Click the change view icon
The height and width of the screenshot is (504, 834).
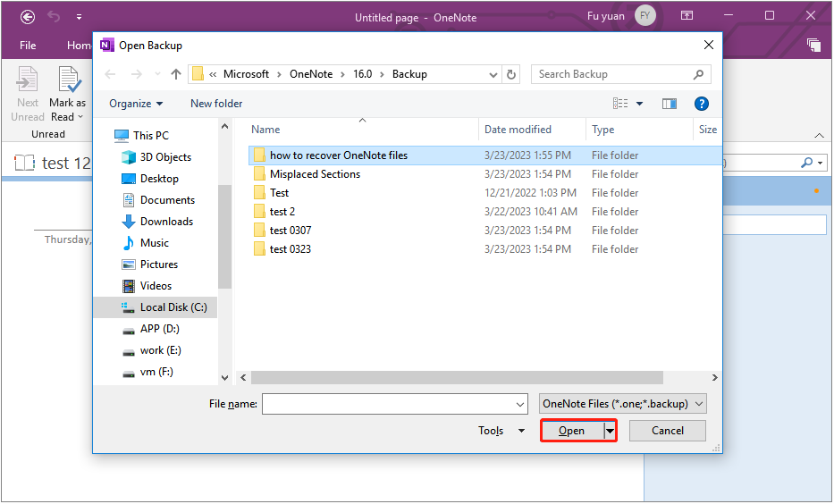[620, 104]
